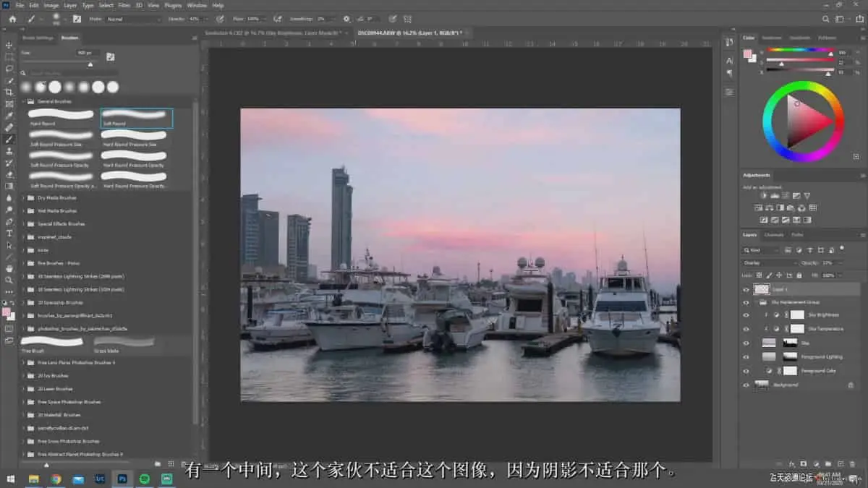Image resolution: width=868 pixels, height=488 pixels.
Task: Switch to the Channels tab
Action: [774, 234]
